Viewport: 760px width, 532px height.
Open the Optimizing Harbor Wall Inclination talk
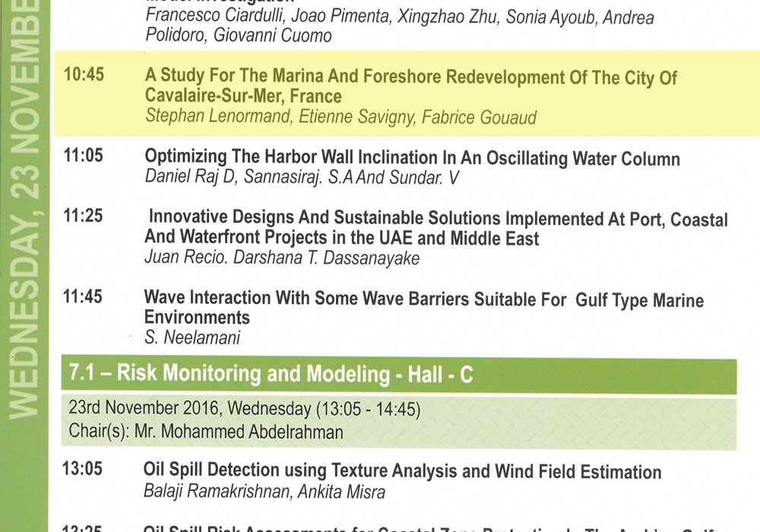pos(412,158)
